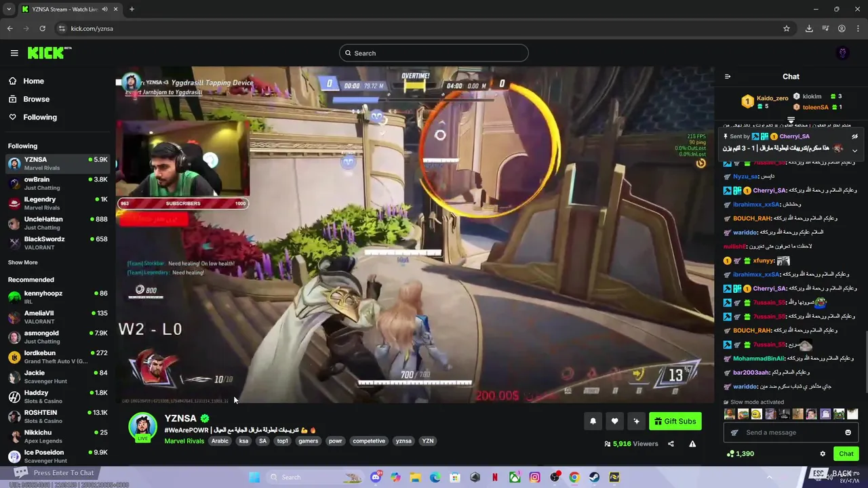Go back in the browser
The height and width of the screenshot is (488, 868).
[9, 28]
